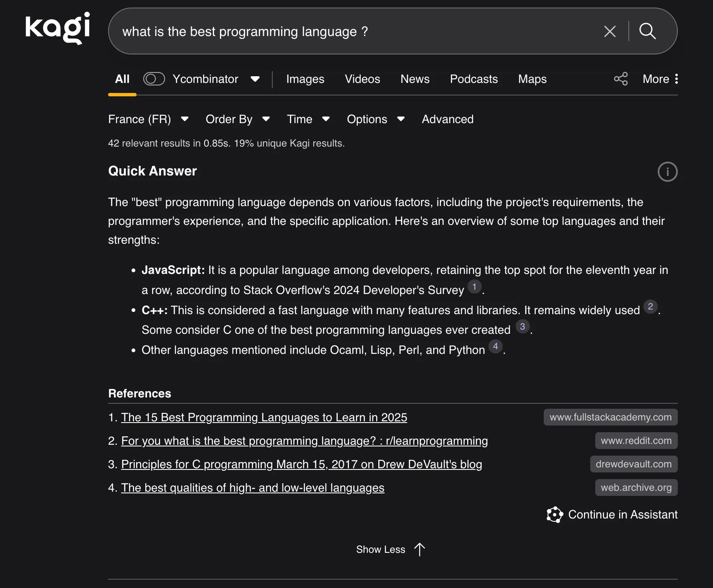Click citation badge number 1

click(474, 287)
